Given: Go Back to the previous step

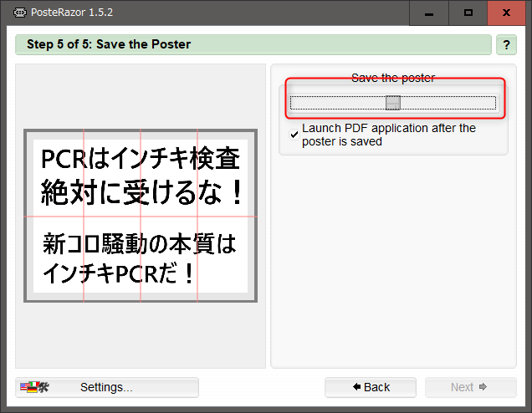Looking at the screenshot, I should tap(371, 387).
